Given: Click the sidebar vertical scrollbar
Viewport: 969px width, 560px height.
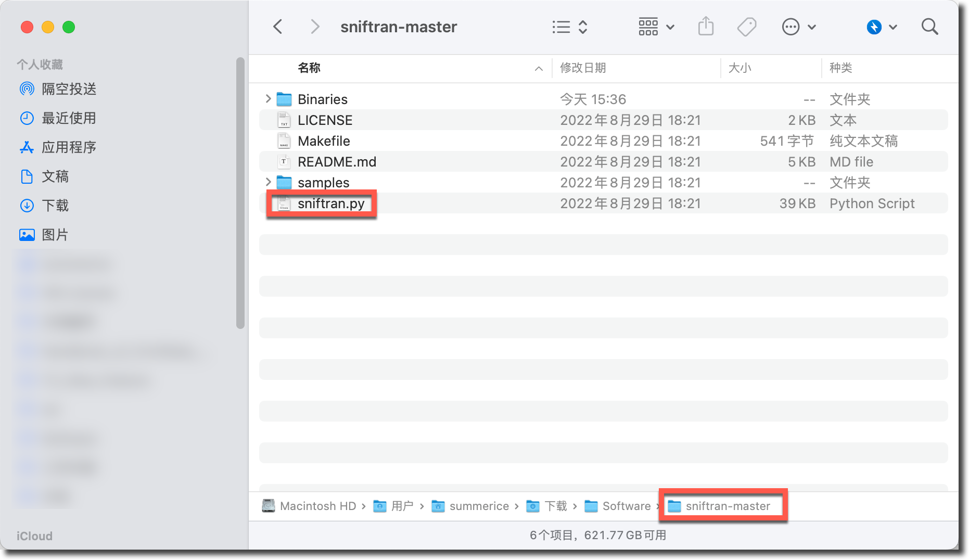Looking at the screenshot, I should [x=240, y=193].
